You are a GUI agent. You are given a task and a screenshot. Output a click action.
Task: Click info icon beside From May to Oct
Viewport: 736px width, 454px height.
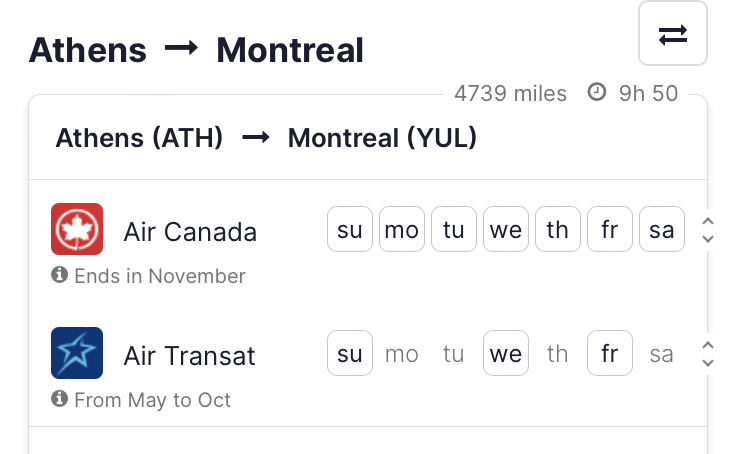60,399
